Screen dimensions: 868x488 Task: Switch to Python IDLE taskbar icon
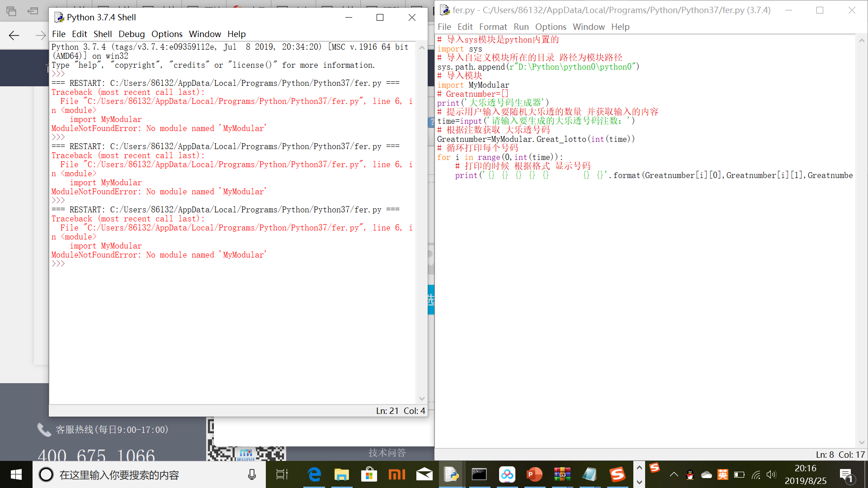pos(451,474)
